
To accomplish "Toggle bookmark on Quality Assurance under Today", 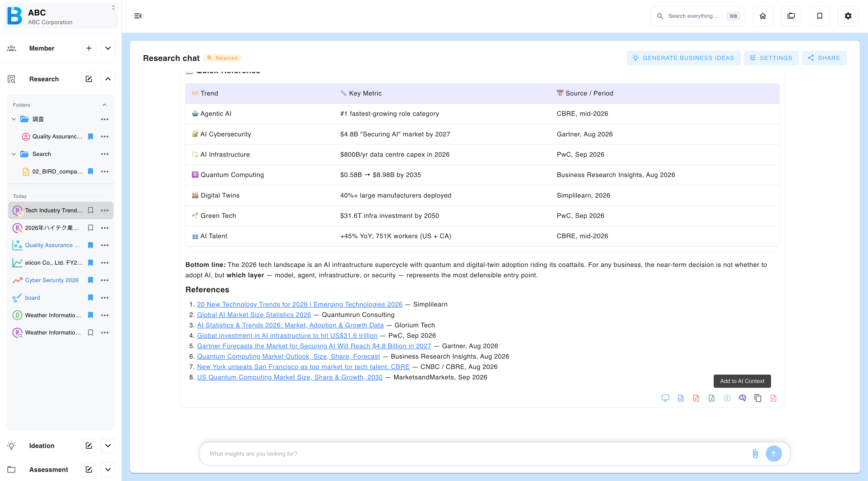I will 90,245.
